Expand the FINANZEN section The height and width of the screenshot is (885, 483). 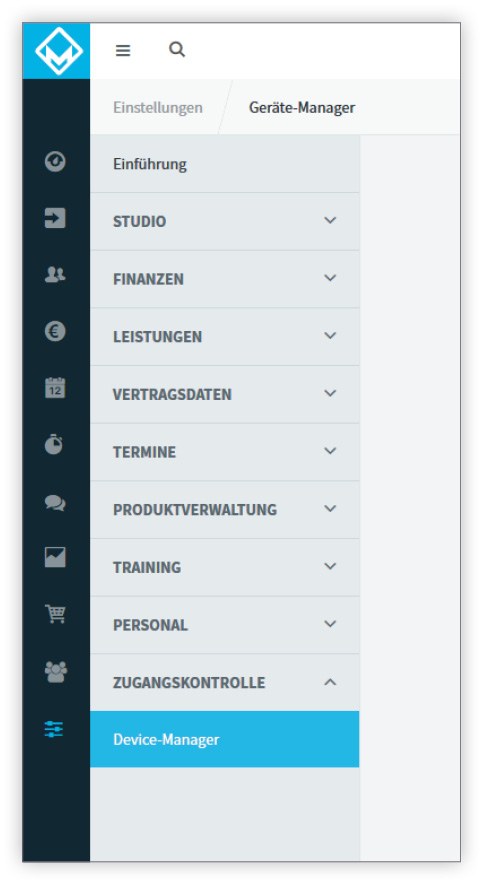[x=225, y=279]
